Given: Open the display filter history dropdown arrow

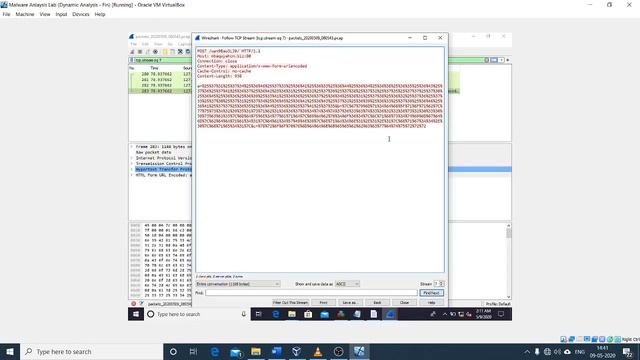Looking at the screenshot, I should point(501,60).
